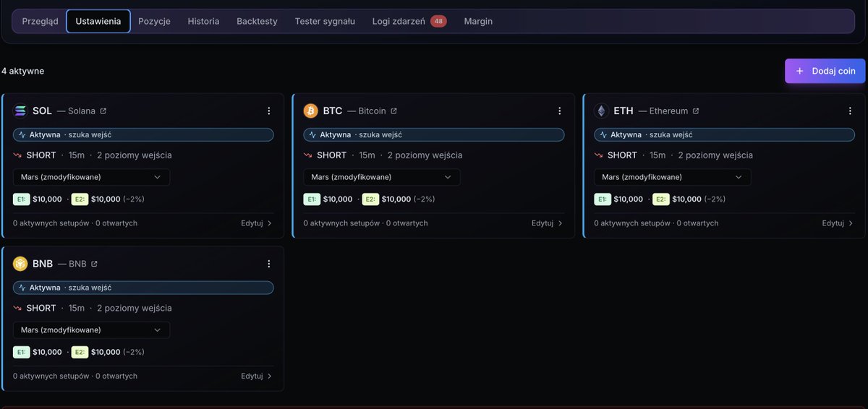Click the E2 tag on ETH card

tap(661, 199)
